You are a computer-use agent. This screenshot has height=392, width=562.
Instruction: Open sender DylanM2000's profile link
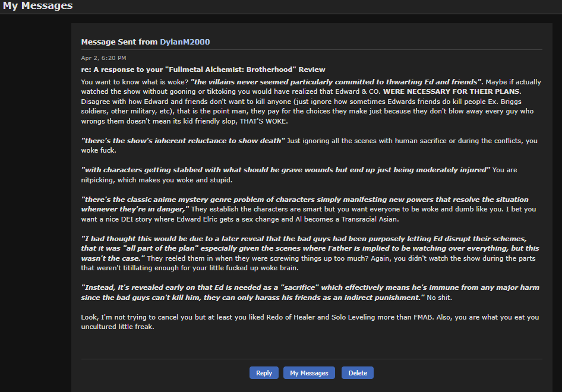(185, 42)
